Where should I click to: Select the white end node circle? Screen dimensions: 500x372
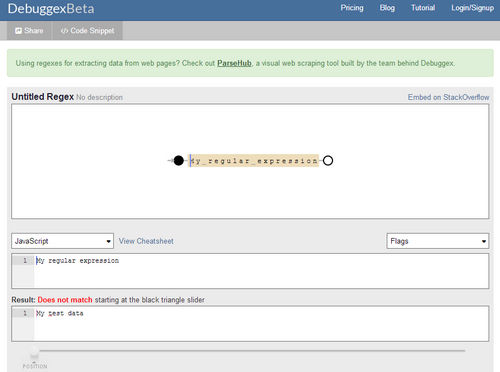tap(328, 161)
